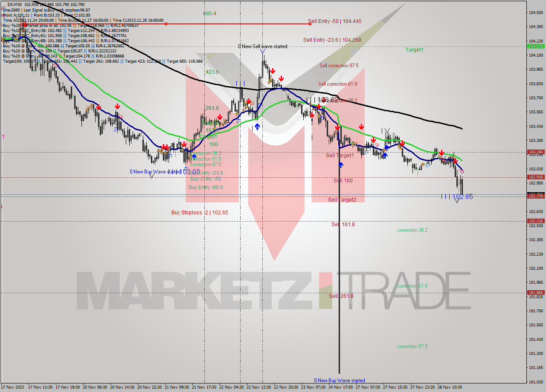Click the 101.030 price axis label
The image size is (546, 392).
click(x=536, y=382)
